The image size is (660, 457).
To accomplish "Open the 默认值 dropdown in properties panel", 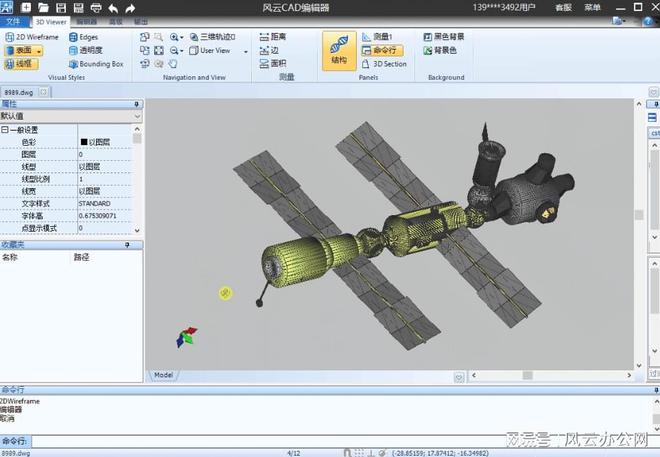I will click(70, 116).
